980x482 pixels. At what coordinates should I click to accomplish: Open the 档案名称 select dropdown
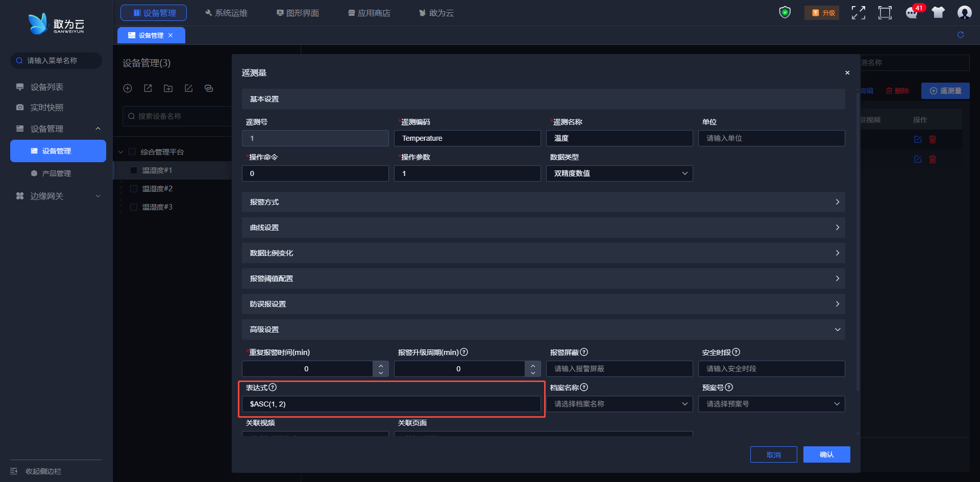click(619, 404)
